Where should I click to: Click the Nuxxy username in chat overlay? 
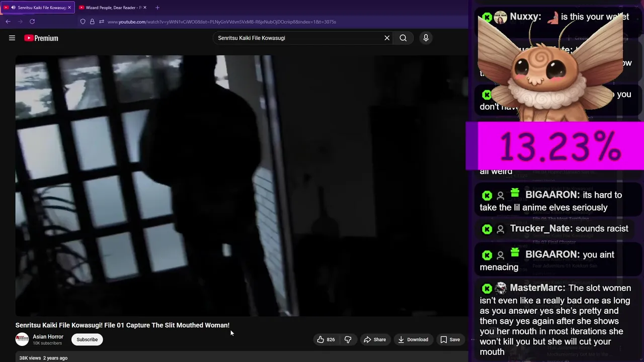525,17
